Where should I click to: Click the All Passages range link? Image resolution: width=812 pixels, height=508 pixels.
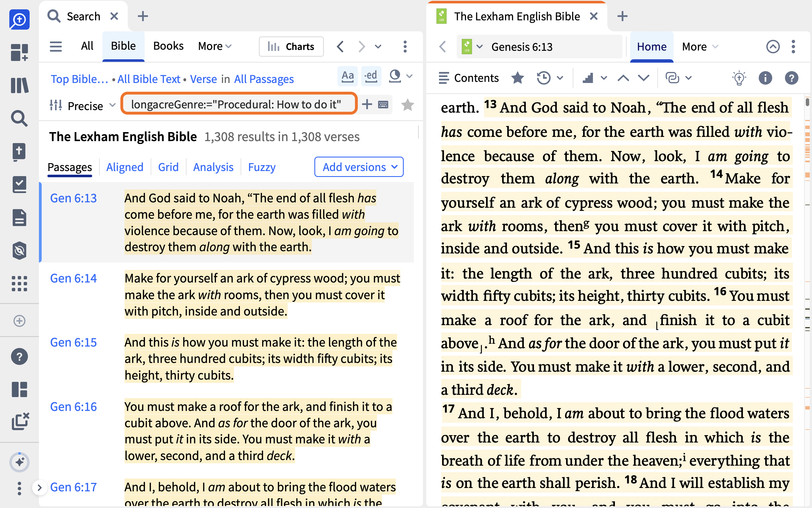[264, 79]
